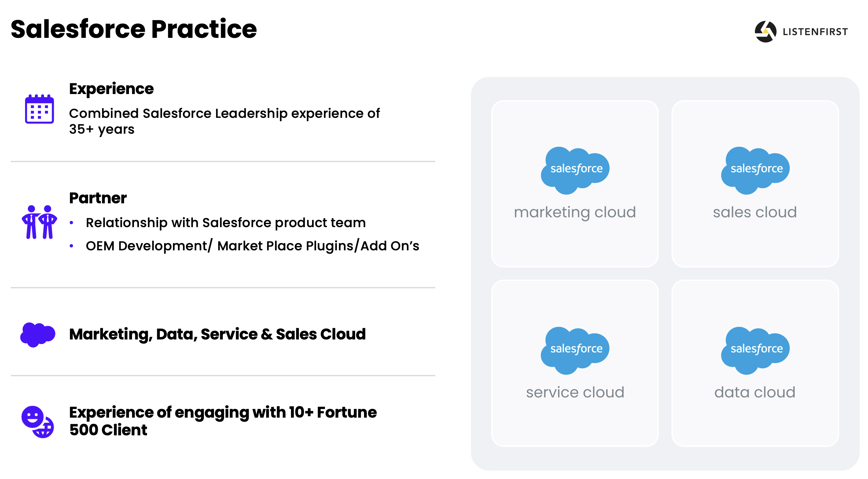Click the purple calendar icon beside Experience
Viewport: 868px width, 479px height.
pos(39,109)
